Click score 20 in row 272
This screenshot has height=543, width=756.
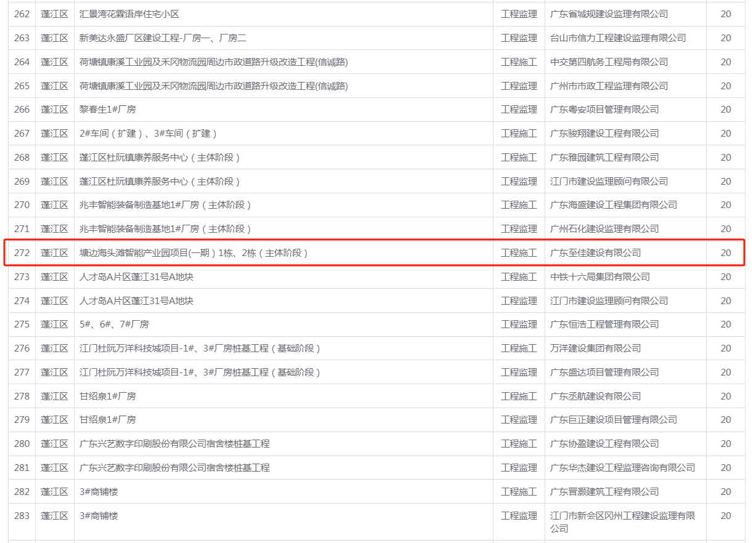726,252
